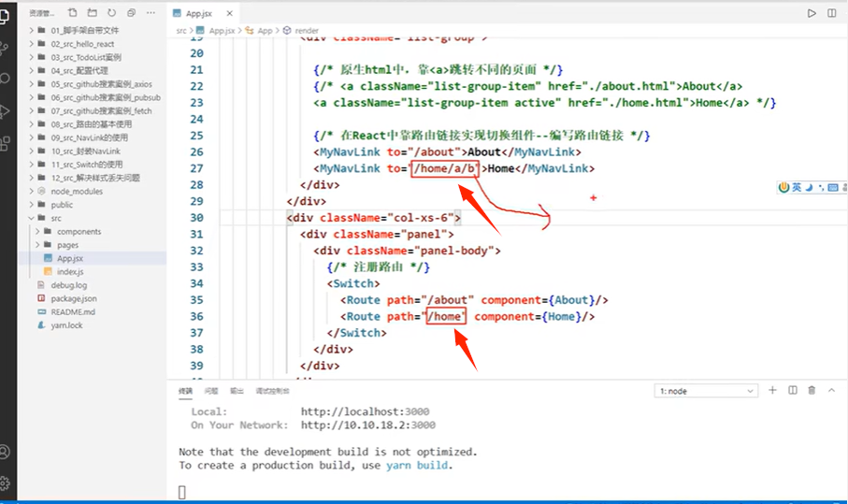This screenshot has height=504, width=848.
Task: Click the IME keyboard icon
Action: tap(833, 187)
